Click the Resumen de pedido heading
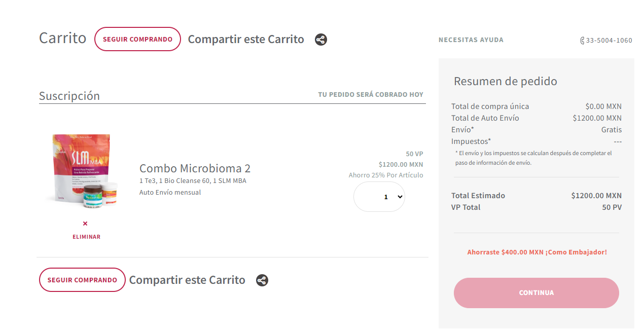This screenshot has height=333, width=644. pos(505,81)
